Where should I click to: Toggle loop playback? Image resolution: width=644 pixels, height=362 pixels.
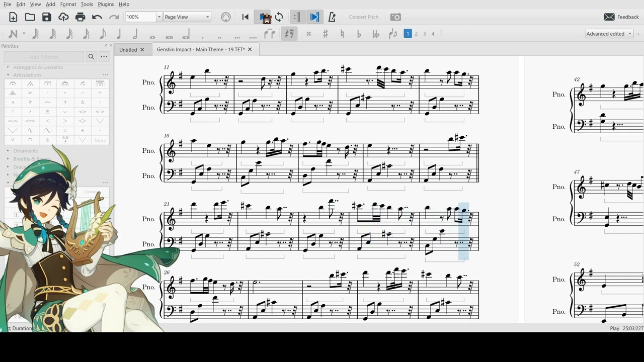[279, 17]
